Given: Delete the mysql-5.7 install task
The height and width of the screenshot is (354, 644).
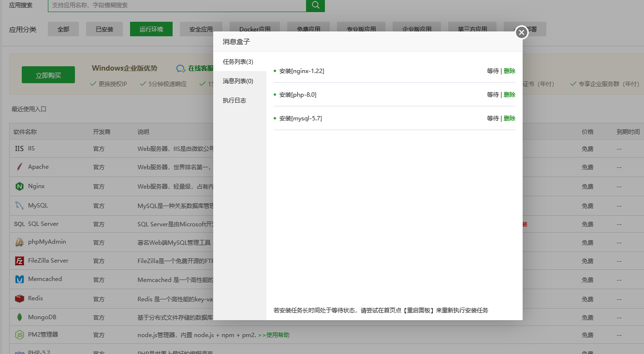Looking at the screenshot, I should (510, 118).
